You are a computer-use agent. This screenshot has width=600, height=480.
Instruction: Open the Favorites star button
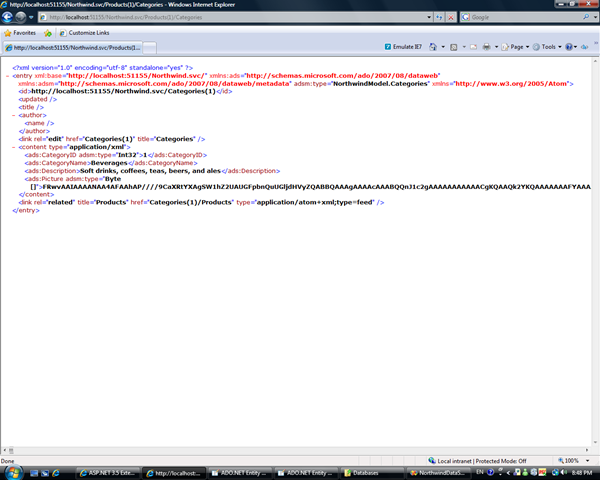click(20, 33)
